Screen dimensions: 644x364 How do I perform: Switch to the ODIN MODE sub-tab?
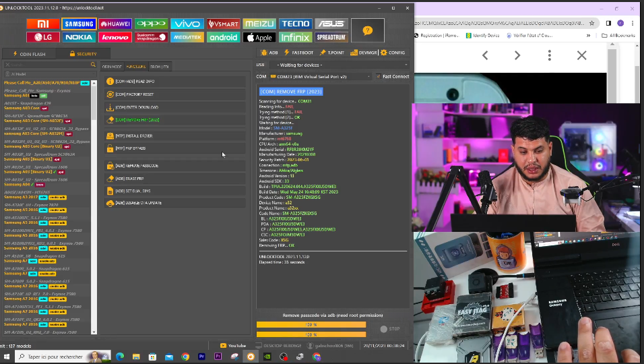(x=112, y=67)
